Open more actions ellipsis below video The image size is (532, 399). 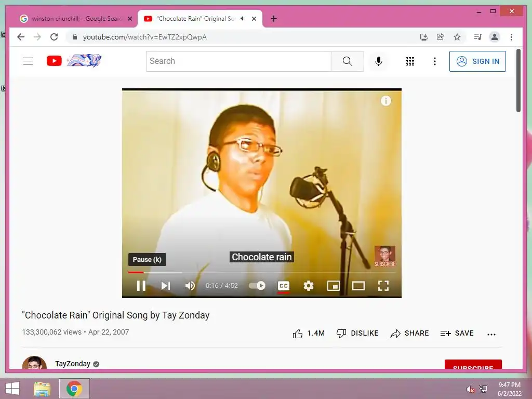[x=491, y=334]
